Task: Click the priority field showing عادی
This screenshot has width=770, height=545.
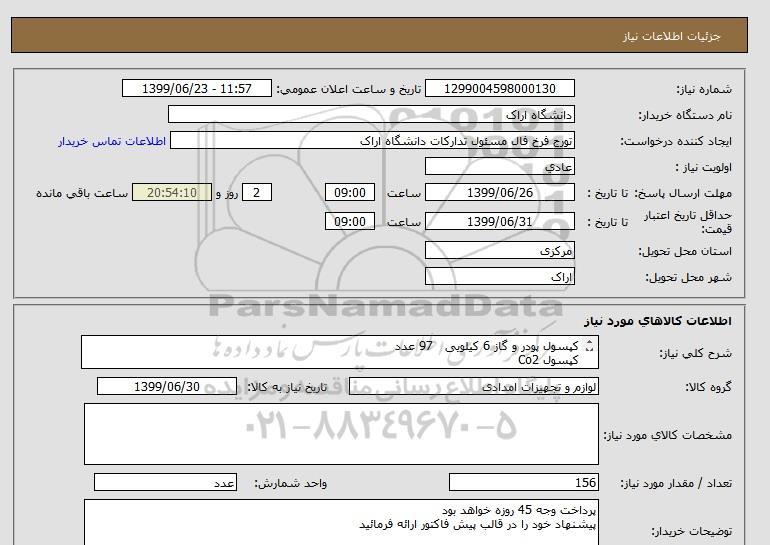Action: [499, 166]
